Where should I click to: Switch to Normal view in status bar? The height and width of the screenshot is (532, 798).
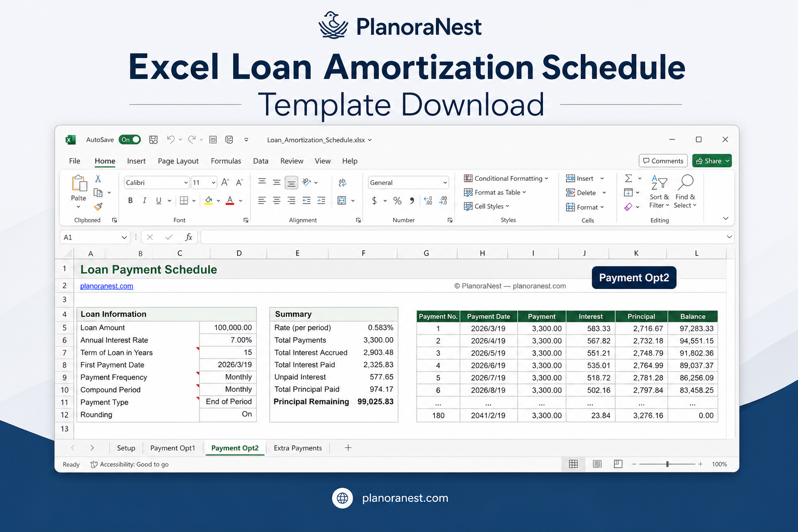coord(574,464)
